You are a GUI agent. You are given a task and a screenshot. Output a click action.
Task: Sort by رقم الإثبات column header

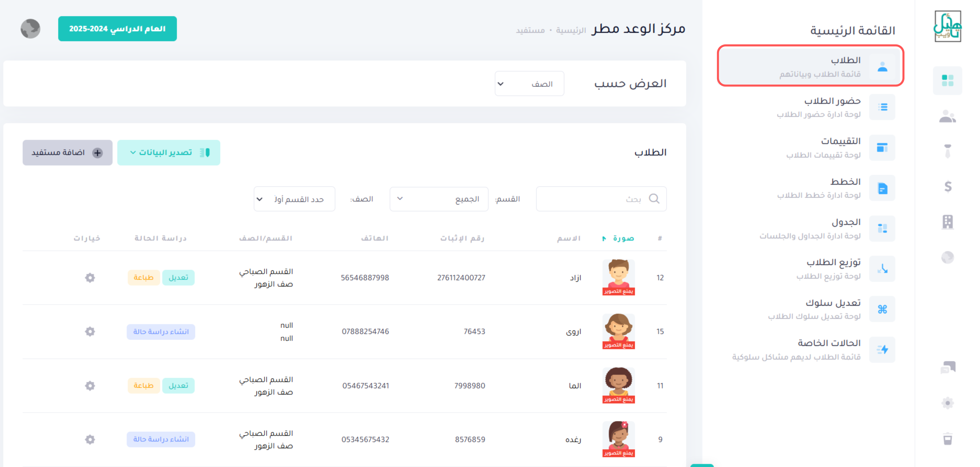tap(462, 238)
